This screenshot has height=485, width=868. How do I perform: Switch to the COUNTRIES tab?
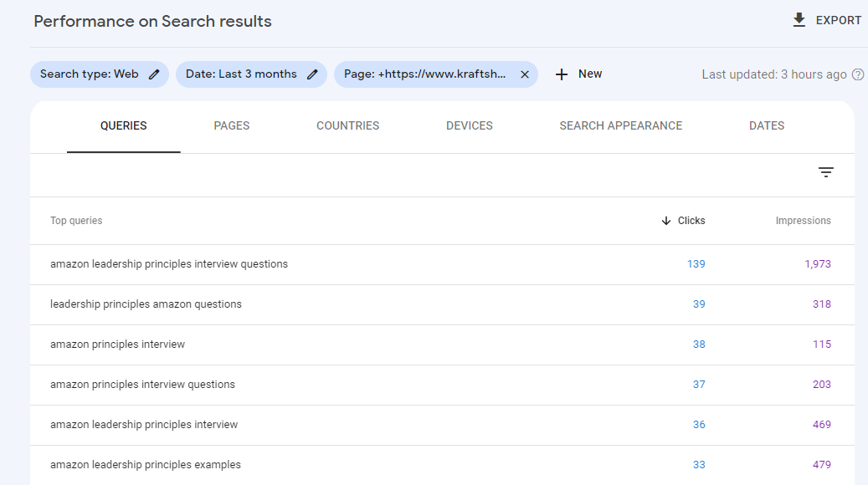coord(347,125)
